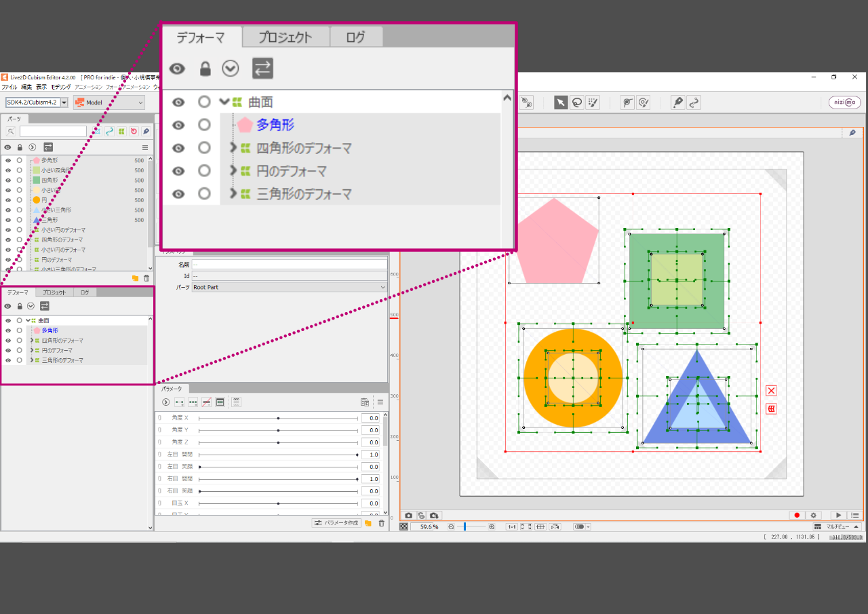
Task: Click the trash icon in Parts palette
Action: pyautogui.click(x=146, y=277)
